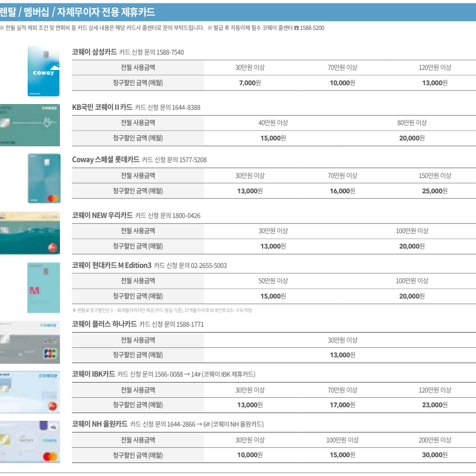Select 80만원 이상 in the KB국민 table
The height and width of the screenshot is (476, 476).
click(x=412, y=123)
